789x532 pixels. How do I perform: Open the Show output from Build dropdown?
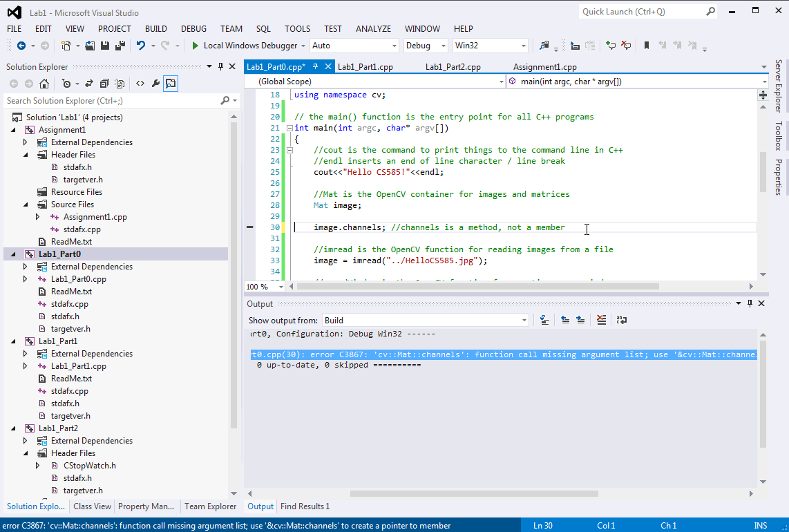click(523, 320)
